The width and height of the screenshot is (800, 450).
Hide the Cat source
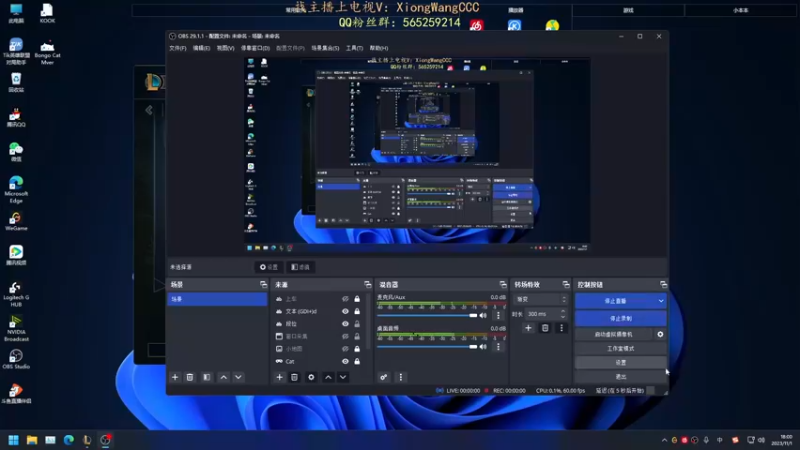pyautogui.click(x=345, y=361)
